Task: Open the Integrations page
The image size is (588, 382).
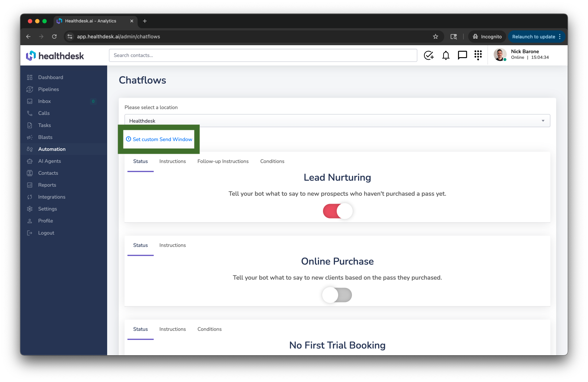Action: 52,197
